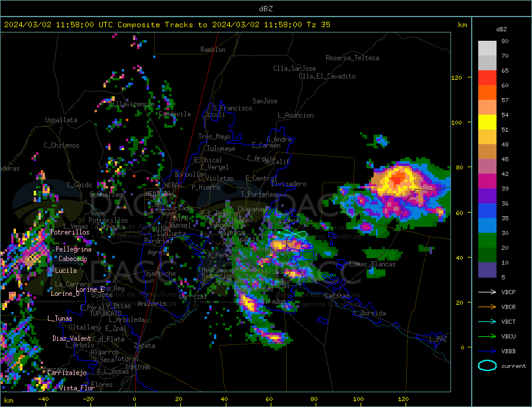Click the 'Diaz_Valent' place label
This screenshot has width=532, height=407.
[72, 338]
